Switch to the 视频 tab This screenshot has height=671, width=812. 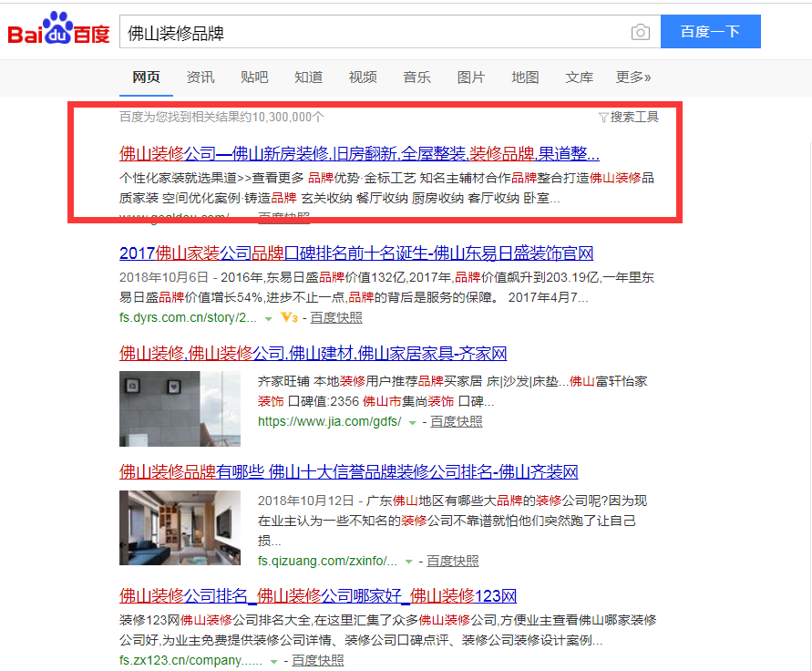(363, 77)
